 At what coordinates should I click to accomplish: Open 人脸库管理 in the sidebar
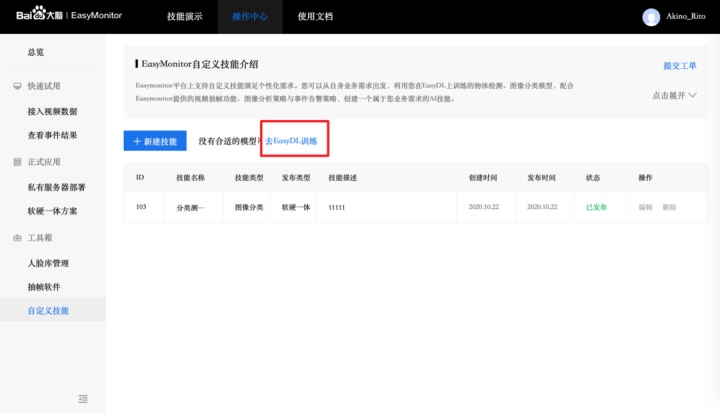[x=48, y=263]
